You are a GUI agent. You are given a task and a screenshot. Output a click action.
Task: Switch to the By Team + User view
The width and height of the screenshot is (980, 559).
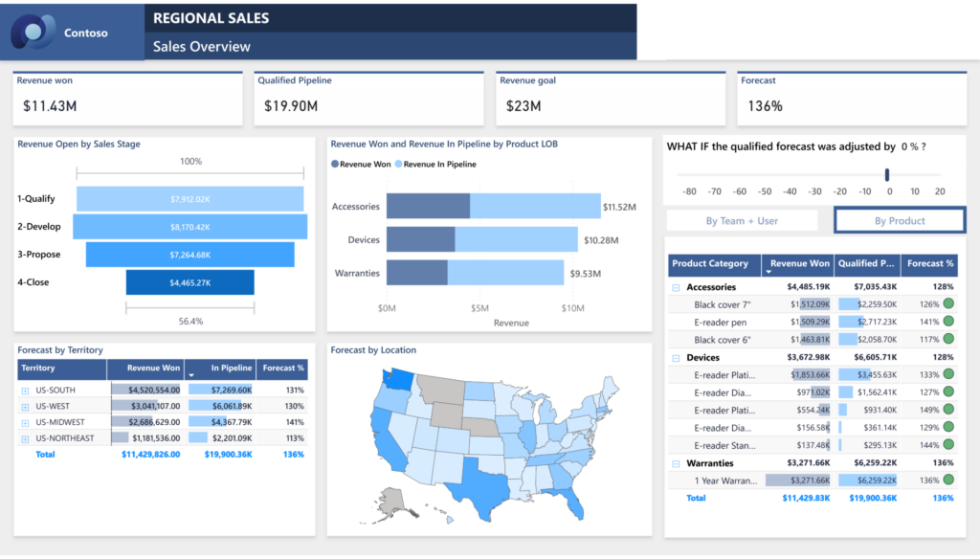[742, 221]
